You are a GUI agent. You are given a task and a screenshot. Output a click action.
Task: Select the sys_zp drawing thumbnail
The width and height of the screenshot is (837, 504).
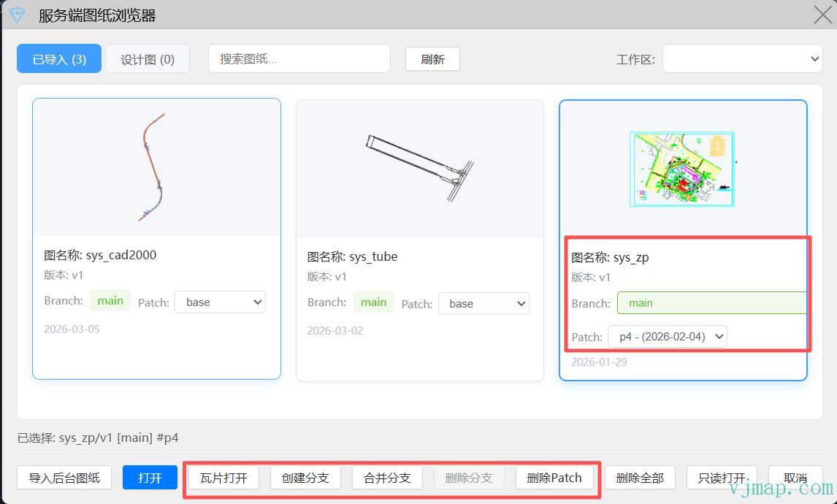[682, 169]
